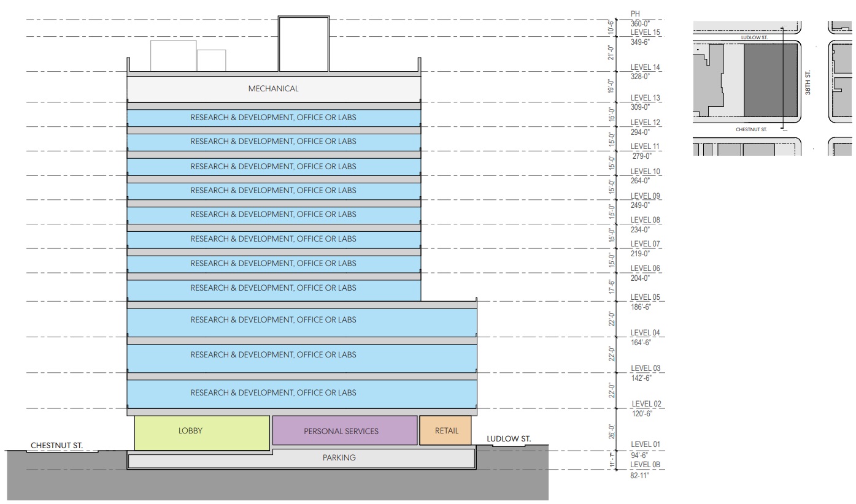Click the large rooftop equipment box at left

(173, 56)
